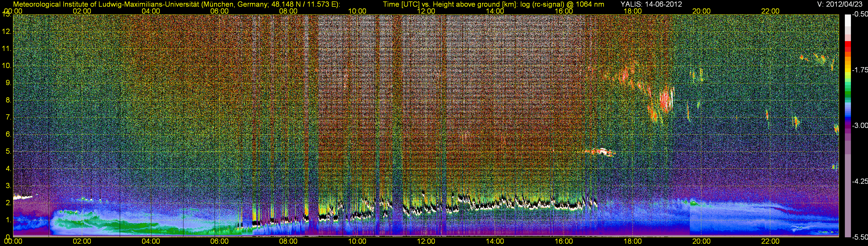Select "16:00" on the bottom time axis
Screen dimensions: 868x246
pos(564,241)
